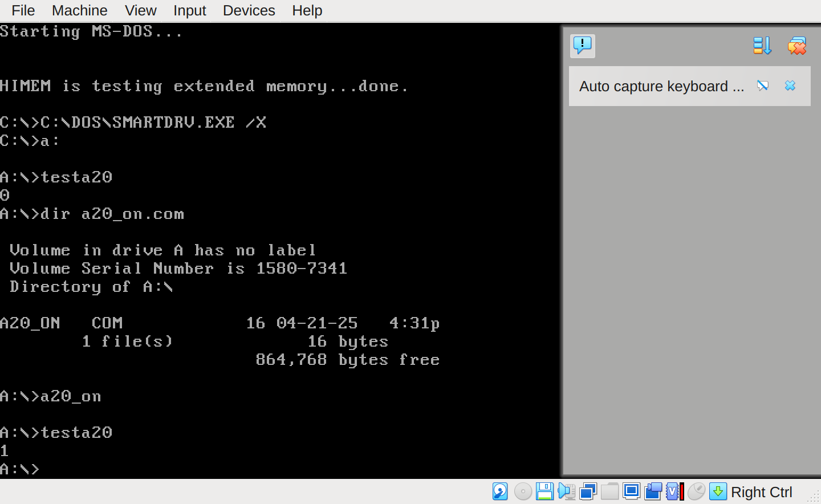Open the Devices menu
Screen dimensions: 821x504
coord(249,10)
